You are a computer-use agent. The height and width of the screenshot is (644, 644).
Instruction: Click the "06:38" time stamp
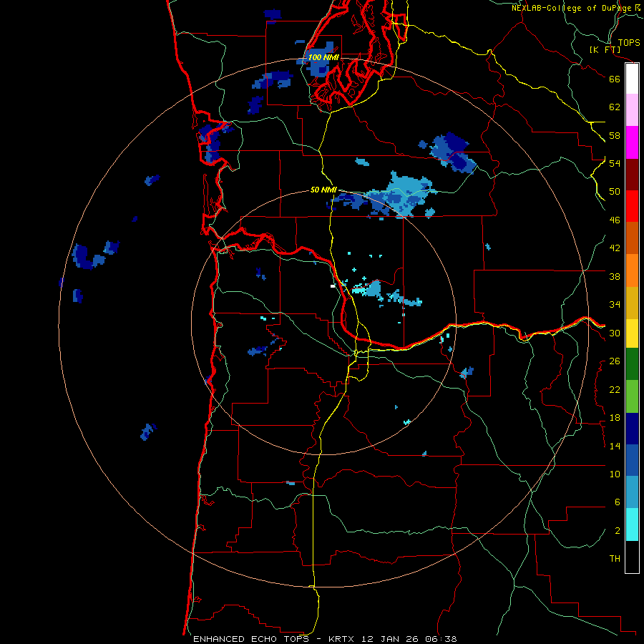(441, 639)
